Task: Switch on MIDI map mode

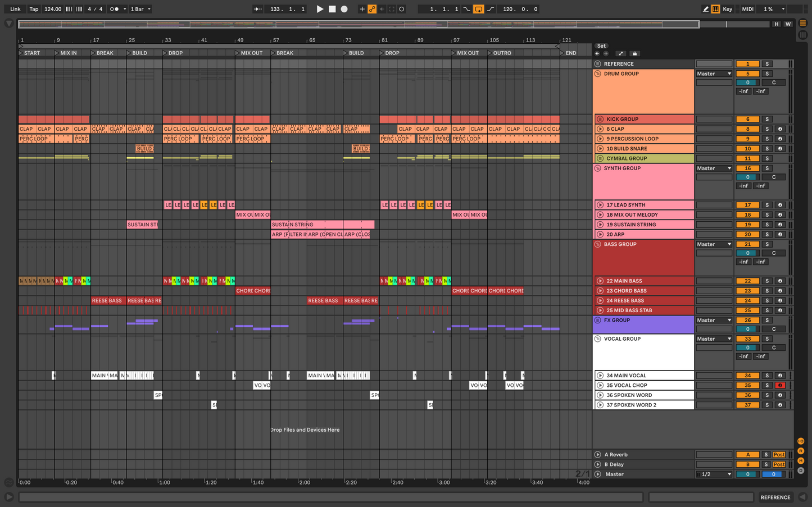Action: 747,9
